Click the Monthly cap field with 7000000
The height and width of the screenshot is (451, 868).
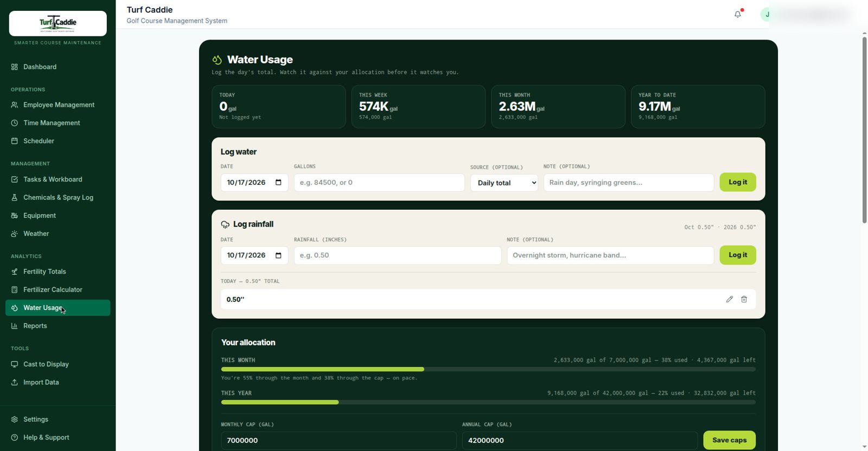[339, 440]
